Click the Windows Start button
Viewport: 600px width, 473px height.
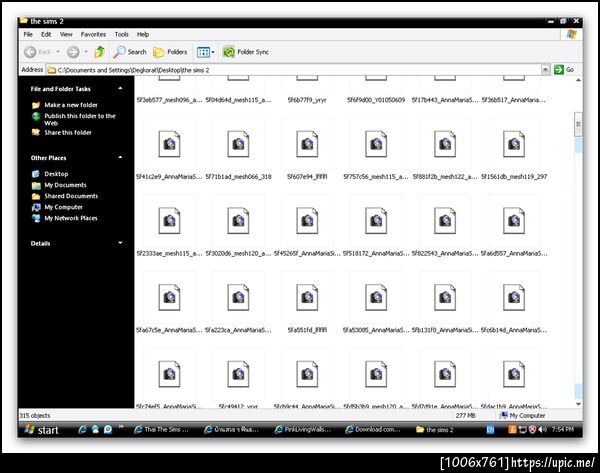[x=41, y=430]
